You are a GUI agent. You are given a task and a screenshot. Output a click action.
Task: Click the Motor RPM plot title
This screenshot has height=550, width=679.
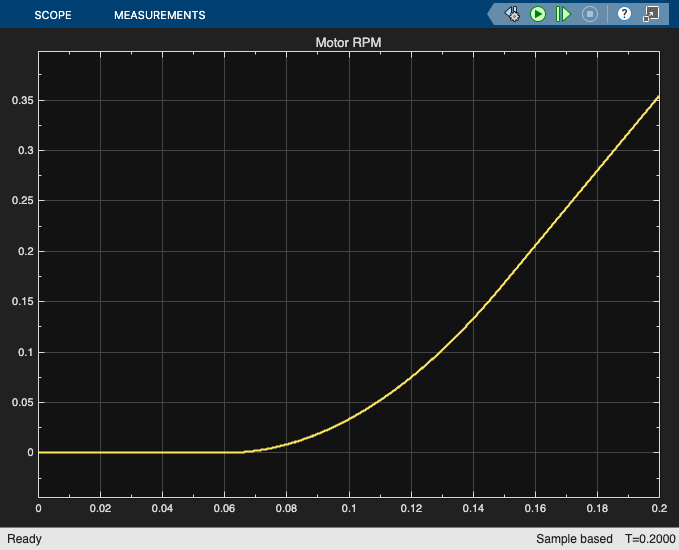point(348,42)
